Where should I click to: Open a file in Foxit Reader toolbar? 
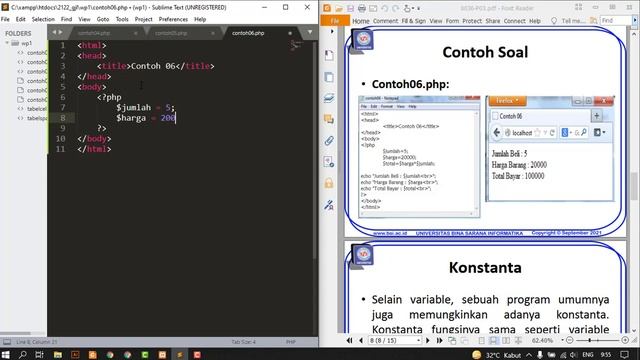[339, 8]
